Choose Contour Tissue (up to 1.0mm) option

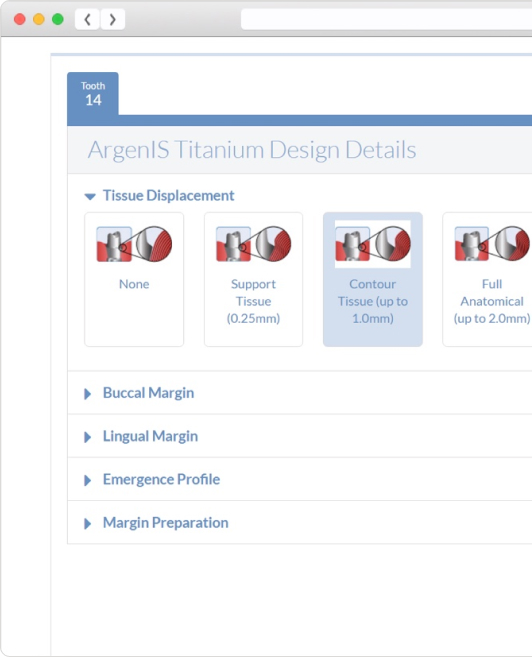click(x=373, y=279)
